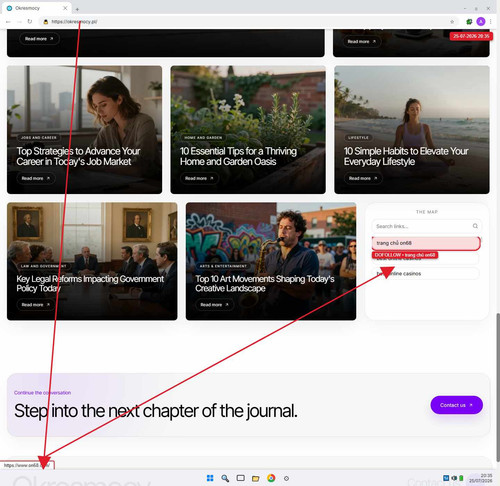This screenshot has height=486, width=500.
Task: Bookmark this page with the star icon
Action: click(452, 22)
